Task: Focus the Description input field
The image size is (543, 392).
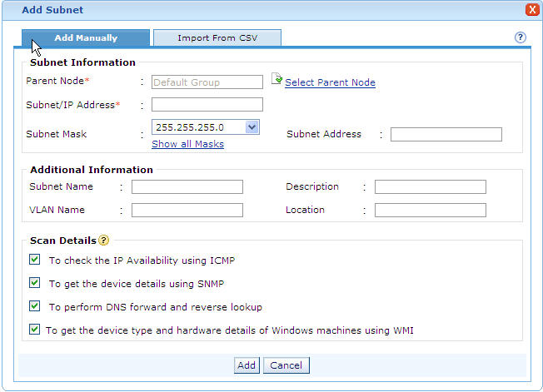Action: coord(430,186)
